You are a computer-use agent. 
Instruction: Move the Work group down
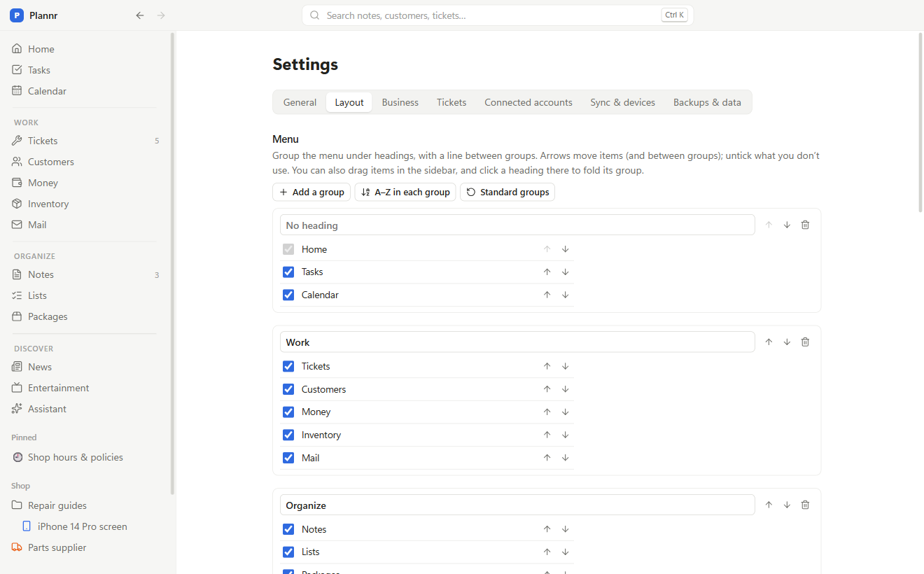click(787, 342)
